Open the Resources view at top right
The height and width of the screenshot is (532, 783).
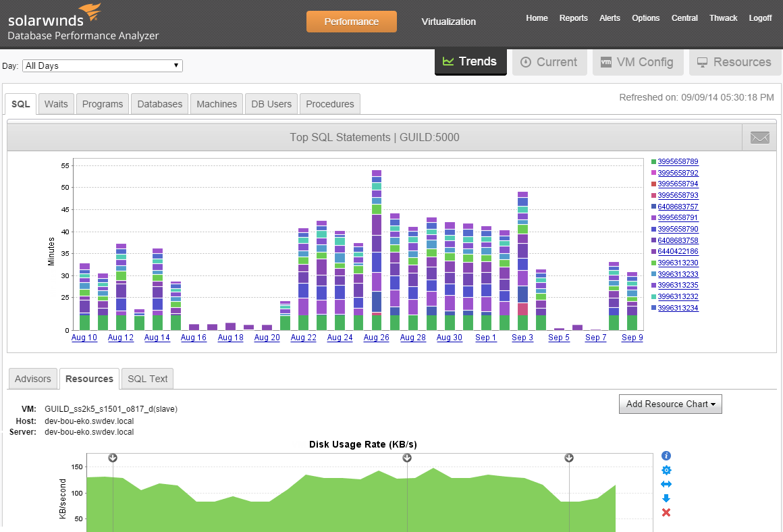pyautogui.click(x=734, y=62)
